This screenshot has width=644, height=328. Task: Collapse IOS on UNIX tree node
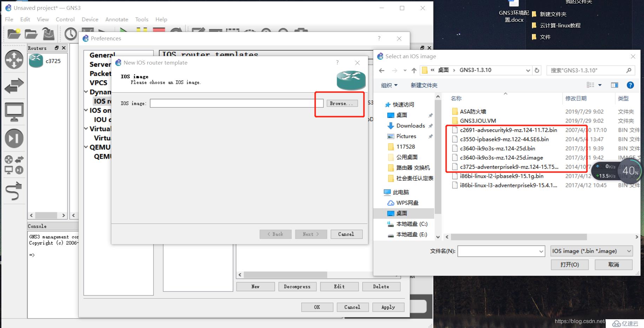[x=86, y=110]
